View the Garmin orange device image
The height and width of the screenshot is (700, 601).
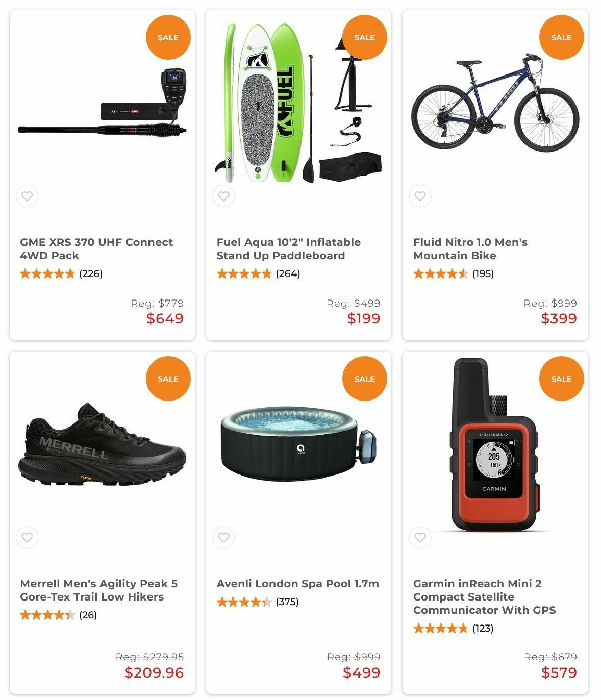click(495, 445)
